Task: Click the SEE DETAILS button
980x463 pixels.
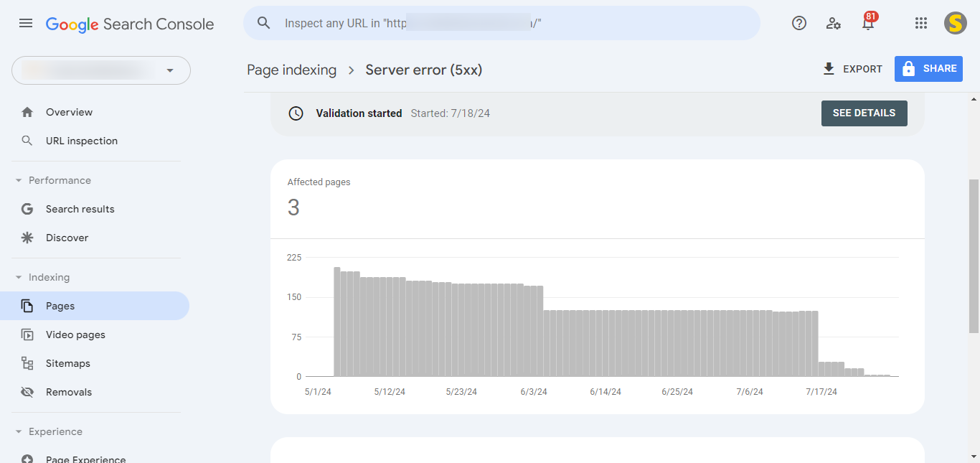Action: point(864,113)
